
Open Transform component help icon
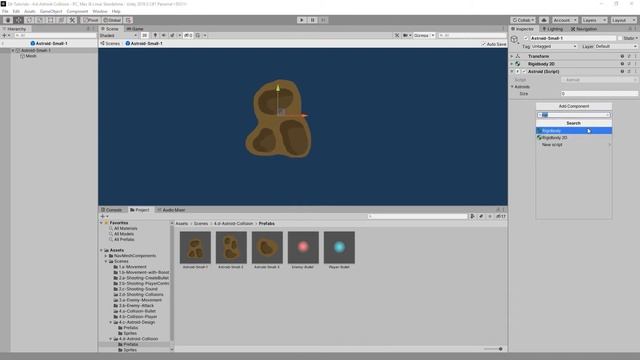(x=622, y=56)
